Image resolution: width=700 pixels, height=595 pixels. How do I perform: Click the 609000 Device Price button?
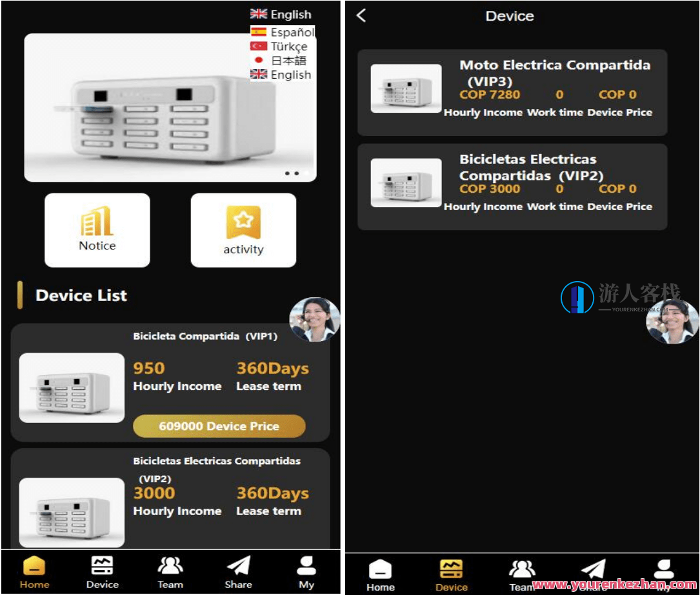(219, 426)
